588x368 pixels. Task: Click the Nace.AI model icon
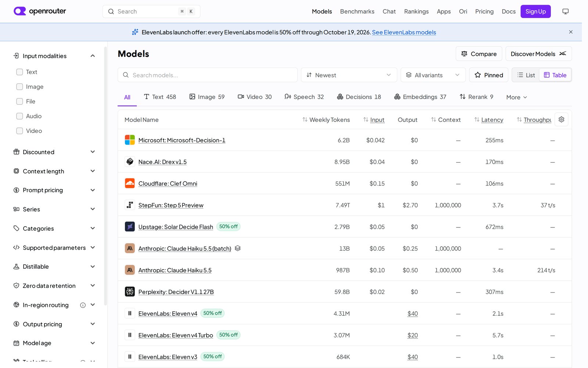[x=130, y=162]
